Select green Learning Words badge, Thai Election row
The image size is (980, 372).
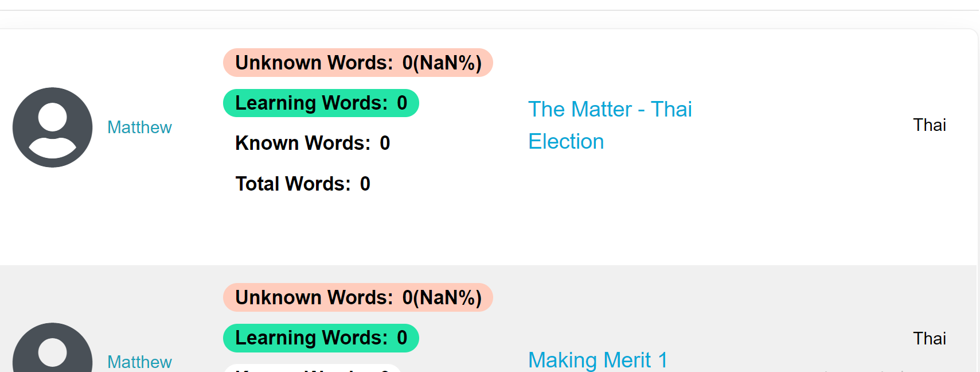click(321, 103)
